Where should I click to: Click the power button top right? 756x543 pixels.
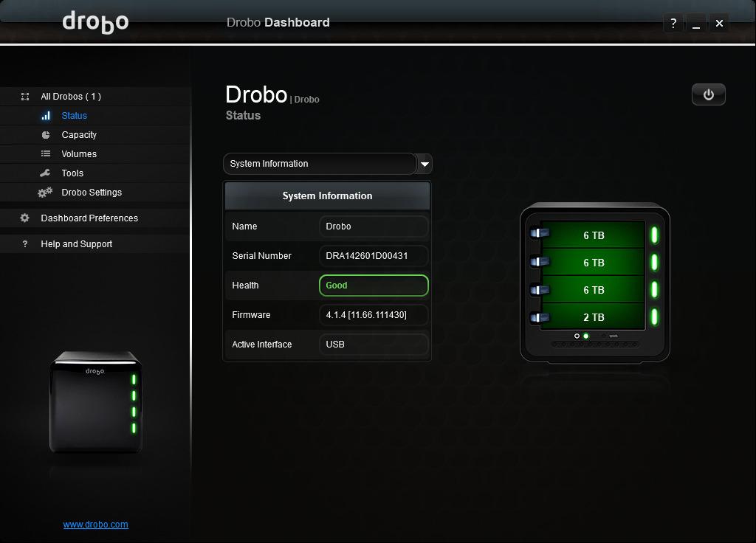pos(708,94)
